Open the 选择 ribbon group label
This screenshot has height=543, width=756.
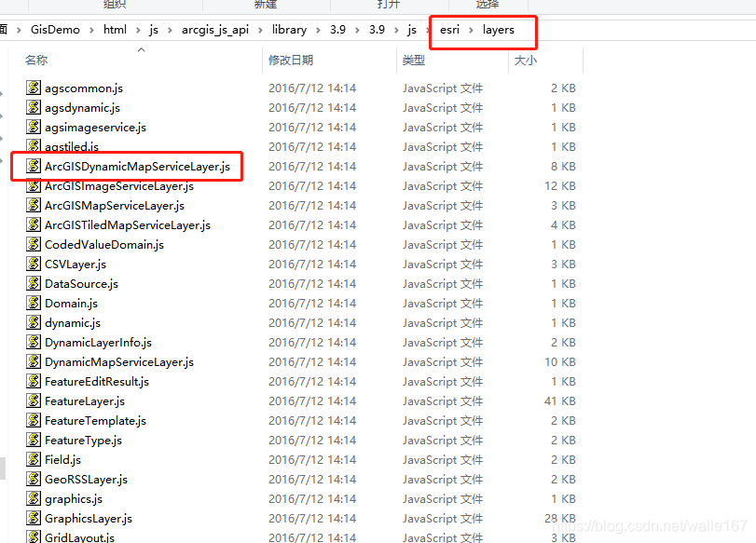[487, 5]
